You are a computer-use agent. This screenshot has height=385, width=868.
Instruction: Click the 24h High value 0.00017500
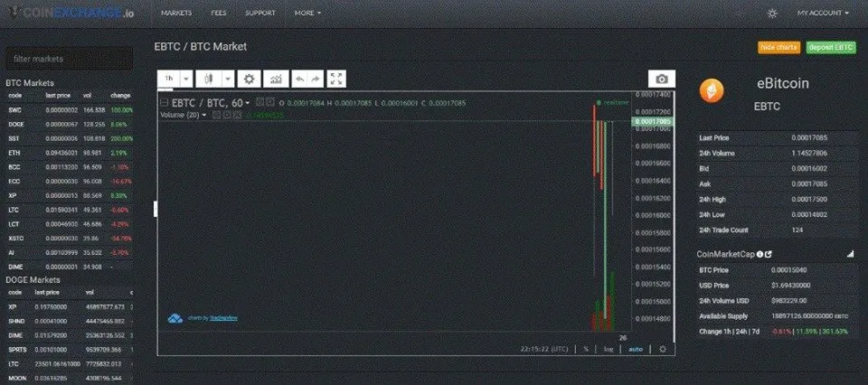pyautogui.click(x=808, y=200)
